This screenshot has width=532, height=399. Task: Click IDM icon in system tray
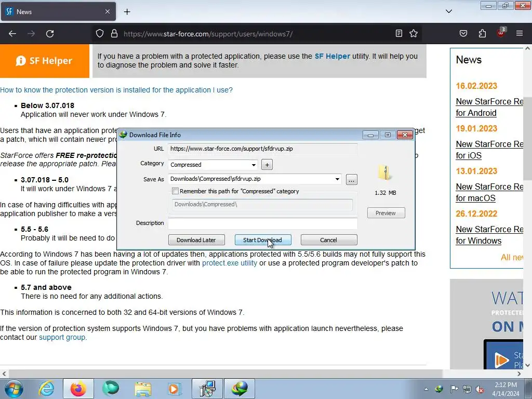[439, 389]
